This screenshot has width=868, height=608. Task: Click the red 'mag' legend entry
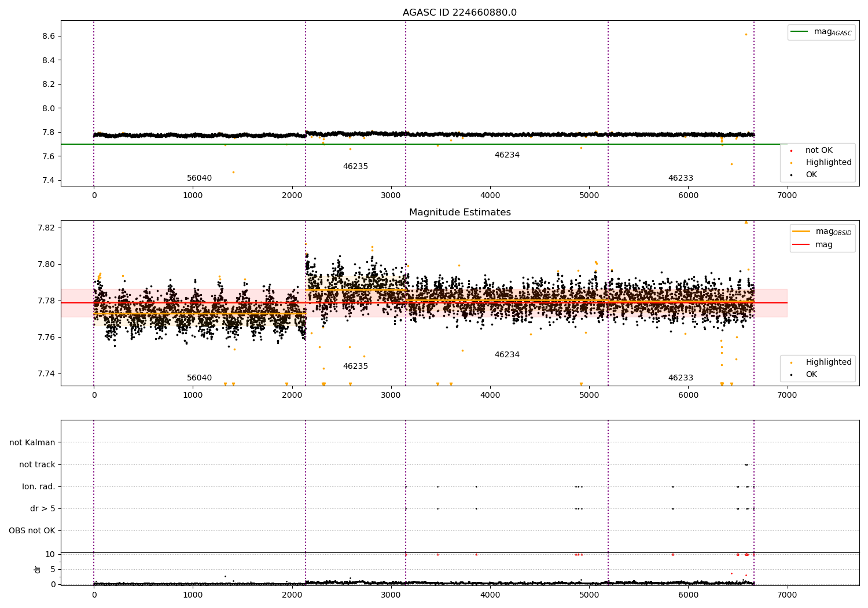(x=812, y=244)
